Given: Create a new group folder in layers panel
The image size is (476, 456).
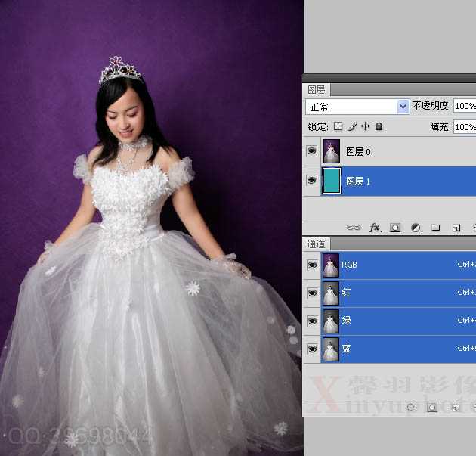Looking at the screenshot, I should tap(436, 227).
